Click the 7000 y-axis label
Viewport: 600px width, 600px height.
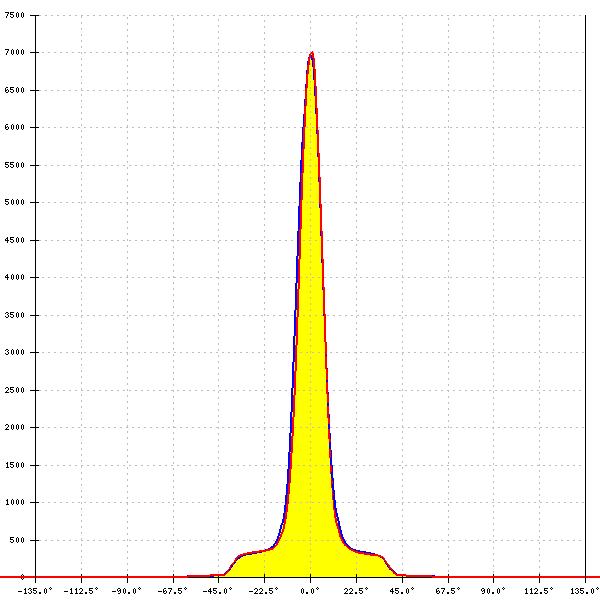15,52
